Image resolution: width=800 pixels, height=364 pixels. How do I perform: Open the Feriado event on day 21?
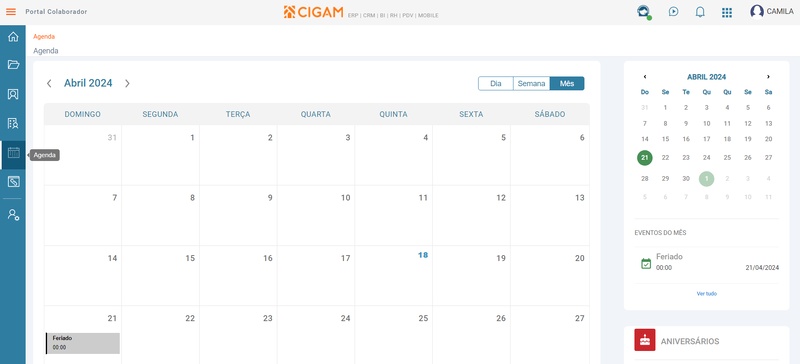pos(83,343)
